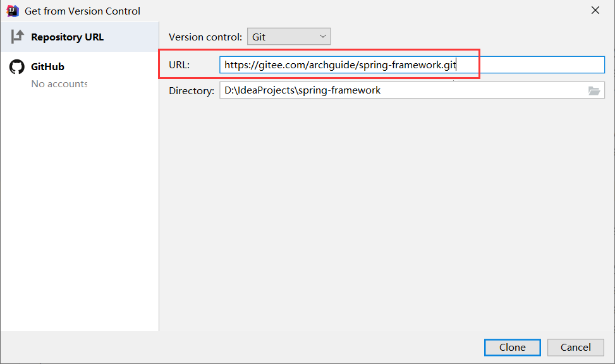Click the 'No accounts' text under GitHub

point(59,84)
